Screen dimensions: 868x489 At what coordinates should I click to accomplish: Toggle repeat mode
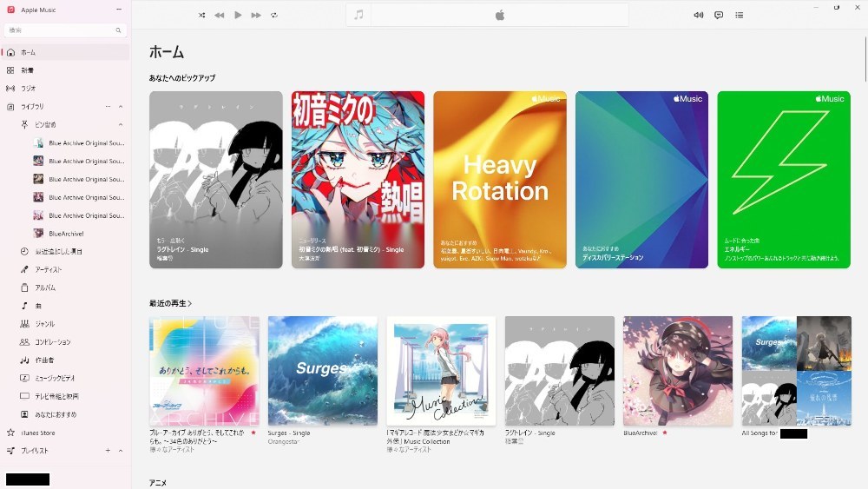274,15
